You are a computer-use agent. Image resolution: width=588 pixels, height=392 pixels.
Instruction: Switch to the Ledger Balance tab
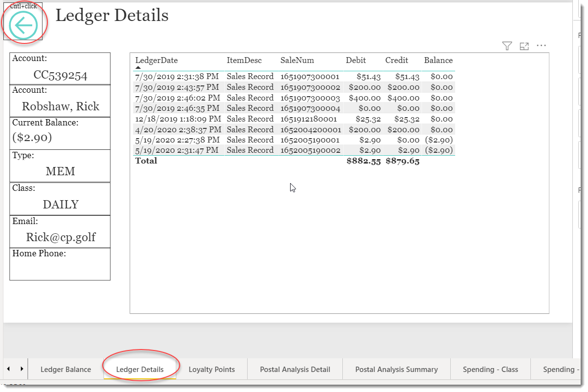[x=66, y=370]
